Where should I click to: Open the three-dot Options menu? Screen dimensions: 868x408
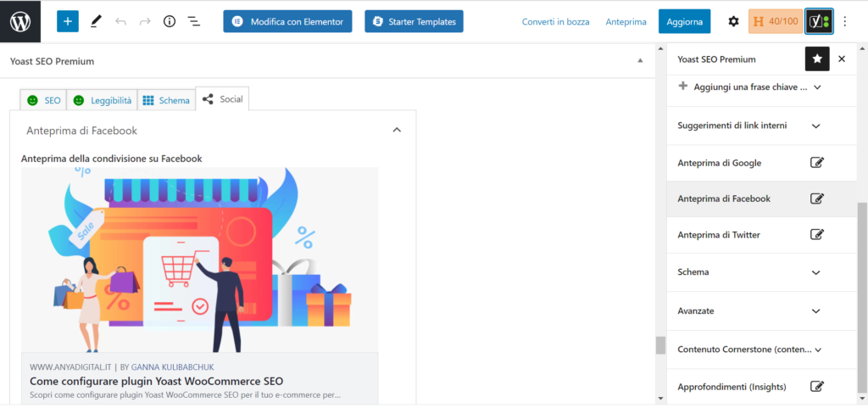point(844,21)
